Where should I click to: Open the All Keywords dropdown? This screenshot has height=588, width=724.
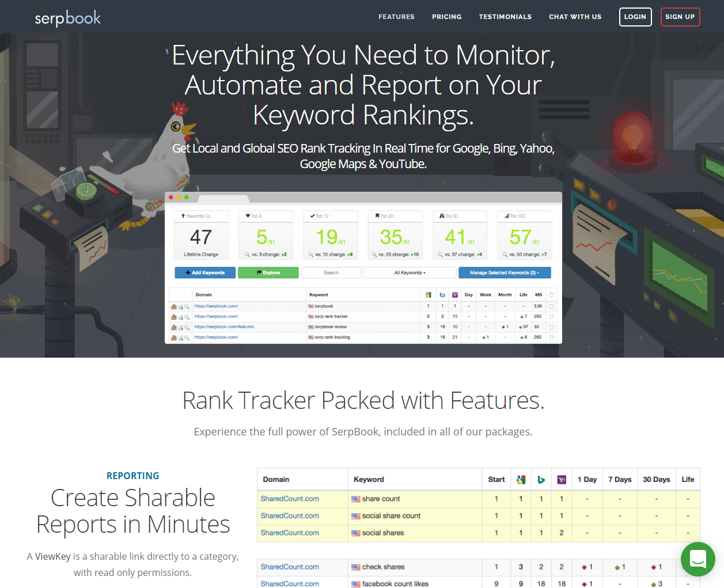coord(410,272)
